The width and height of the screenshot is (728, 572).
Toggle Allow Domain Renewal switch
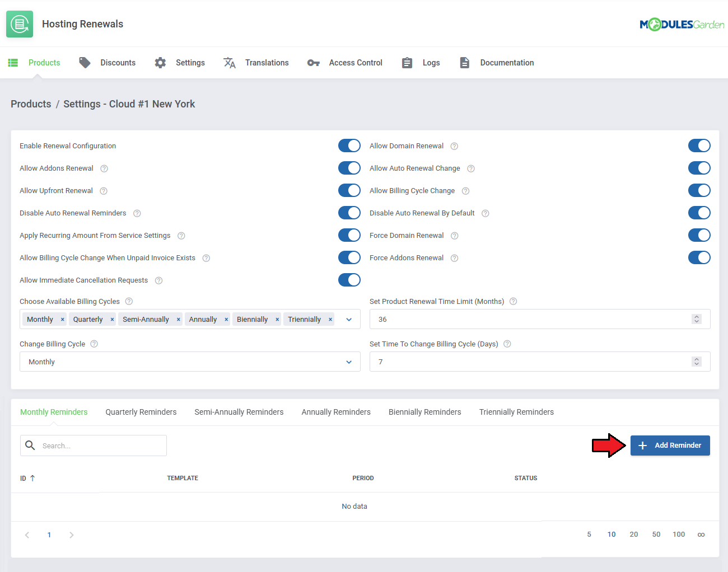tap(699, 146)
